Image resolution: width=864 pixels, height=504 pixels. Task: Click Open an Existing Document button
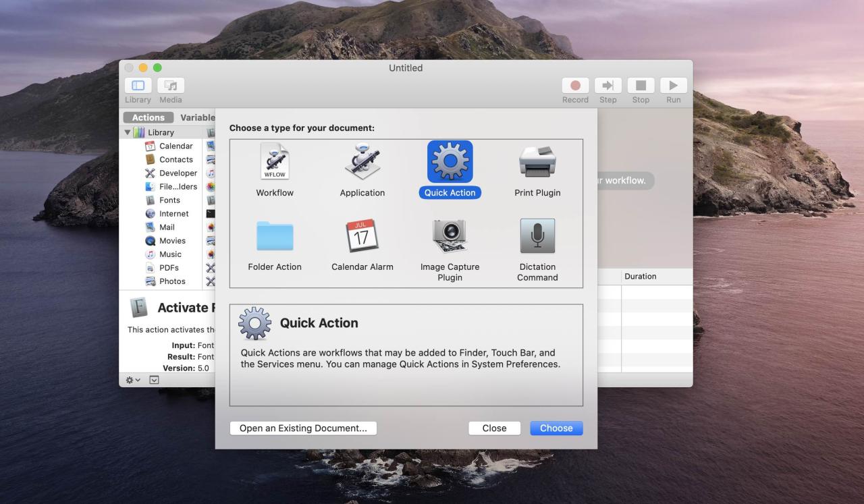pos(303,428)
